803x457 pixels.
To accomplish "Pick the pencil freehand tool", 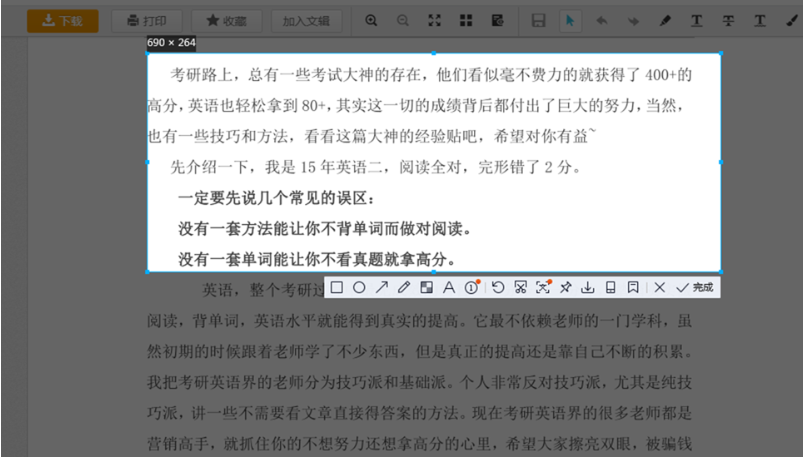I will pyautogui.click(x=404, y=287).
